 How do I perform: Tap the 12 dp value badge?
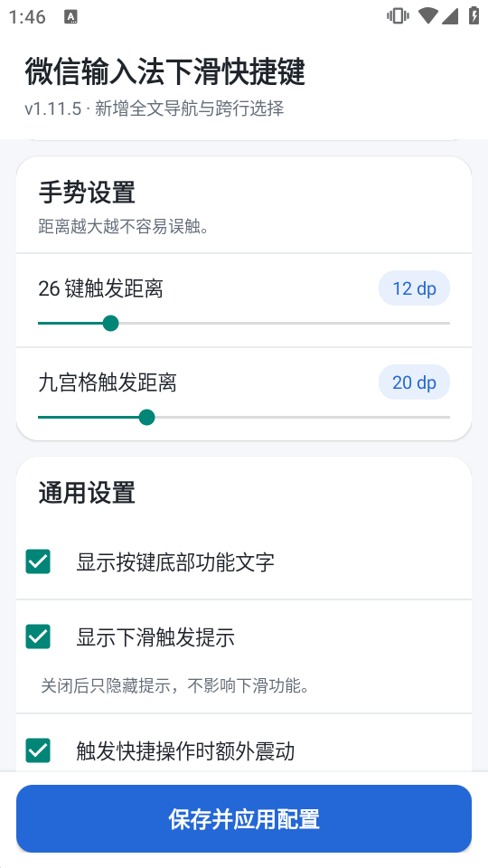tap(415, 288)
